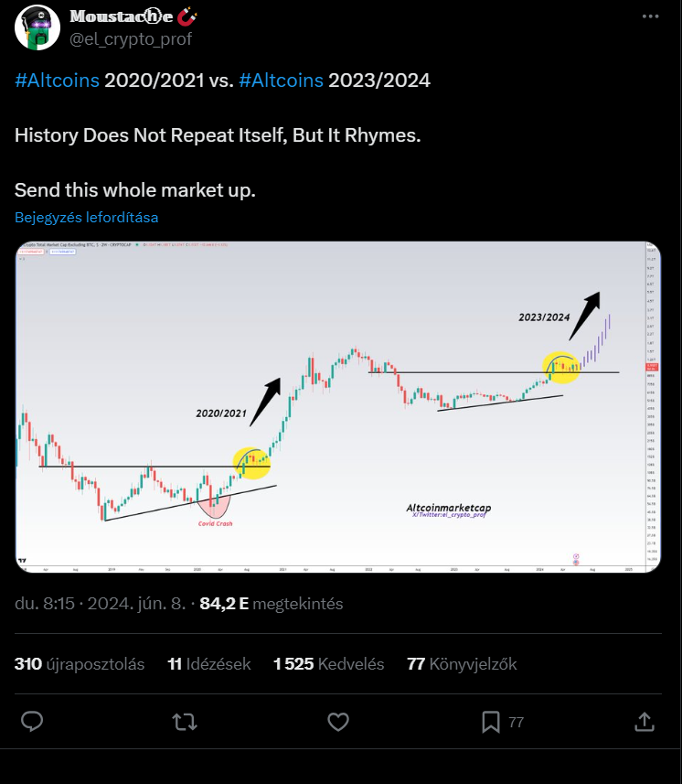The width and height of the screenshot is (682, 784).
Task: Click the 84,2 E megtekintés view count
Action: [x=272, y=604]
